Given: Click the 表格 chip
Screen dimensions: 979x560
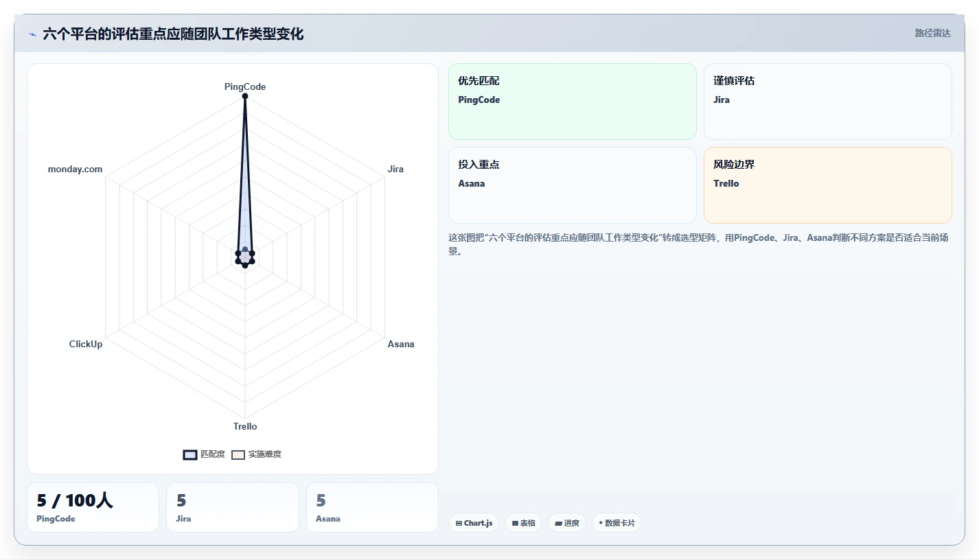Looking at the screenshot, I should coord(523,523).
